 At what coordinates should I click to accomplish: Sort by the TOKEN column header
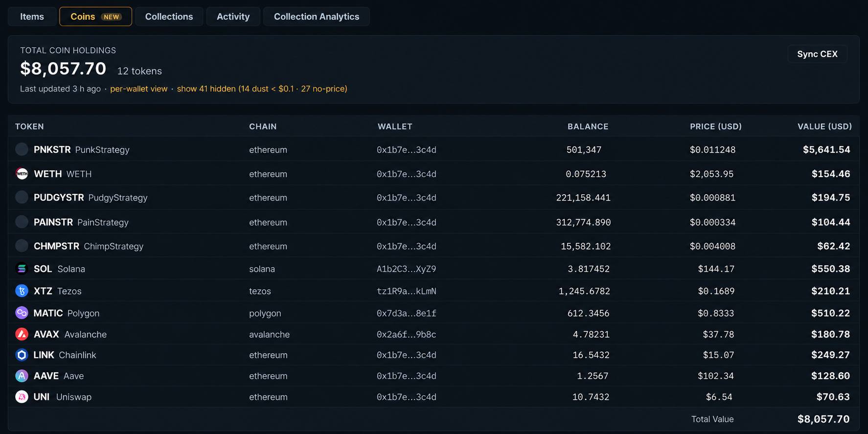pyautogui.click(x=29, y=126)
